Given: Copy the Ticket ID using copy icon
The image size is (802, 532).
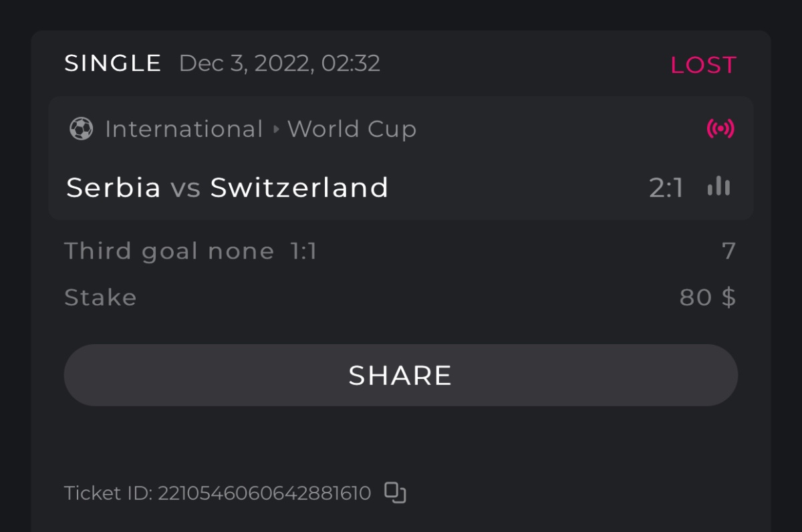Looking at the screenshot, I should tap(395, 493).
